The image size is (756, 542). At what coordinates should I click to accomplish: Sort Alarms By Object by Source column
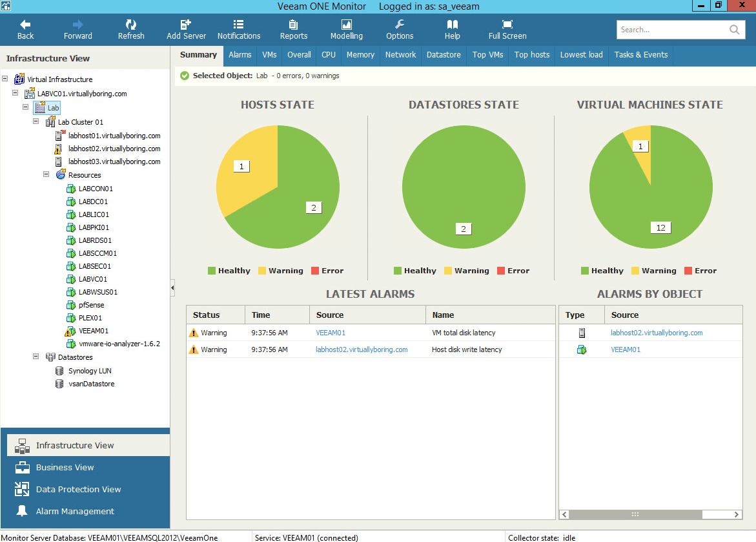[x=673, y=315]
